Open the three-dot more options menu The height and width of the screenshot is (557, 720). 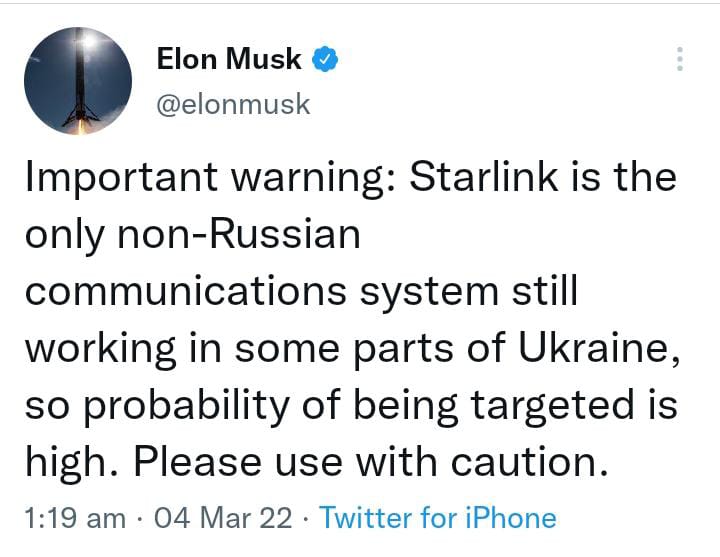(680, 59)
